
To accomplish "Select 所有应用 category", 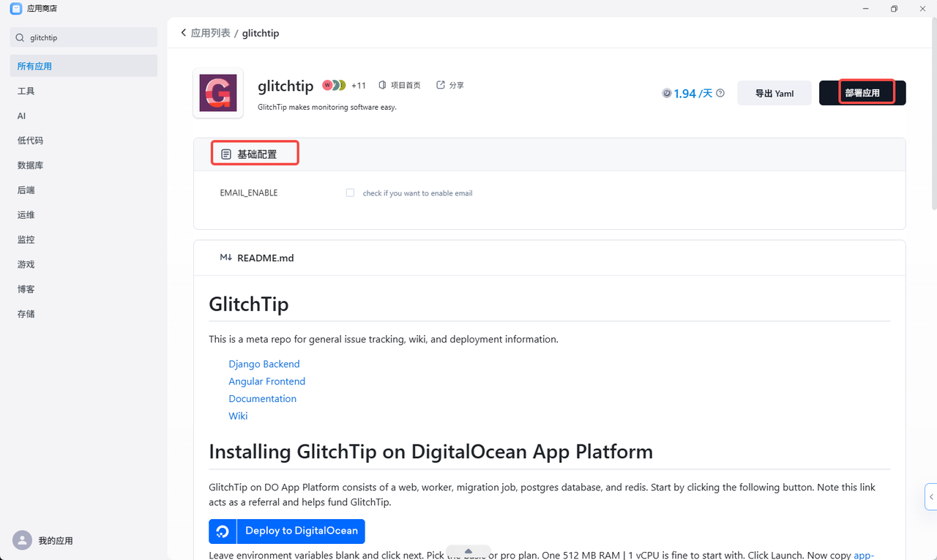I will point(83,66).
